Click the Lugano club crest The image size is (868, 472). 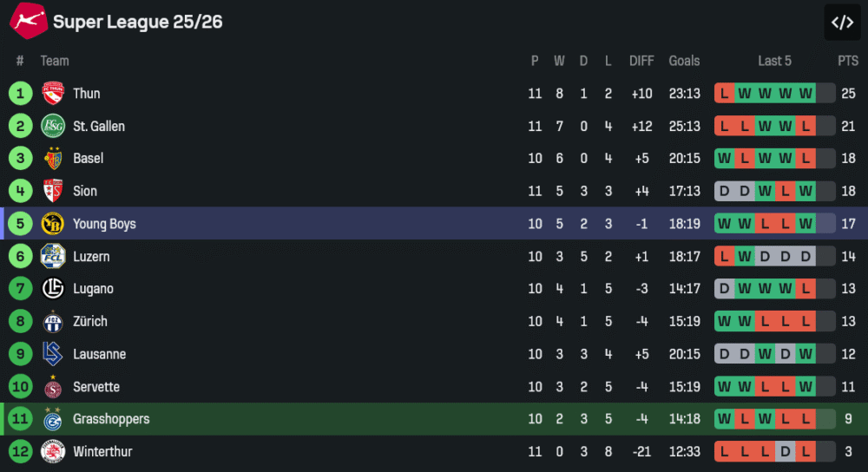(53, 289)
